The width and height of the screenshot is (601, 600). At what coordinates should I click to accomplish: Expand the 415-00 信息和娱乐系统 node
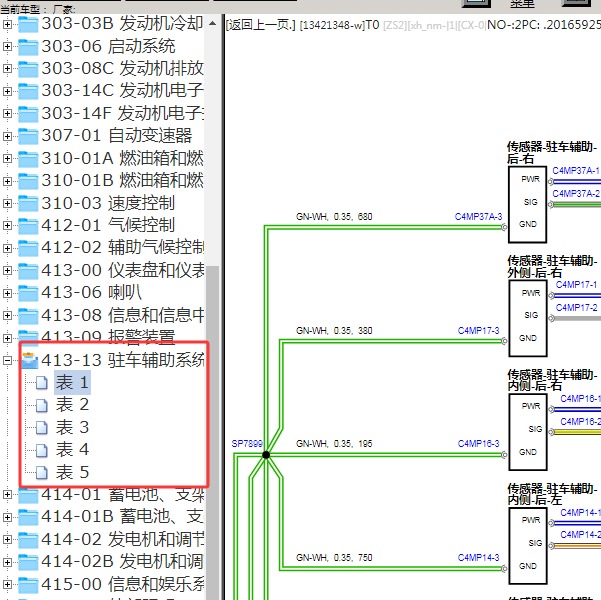pos(7,585)
